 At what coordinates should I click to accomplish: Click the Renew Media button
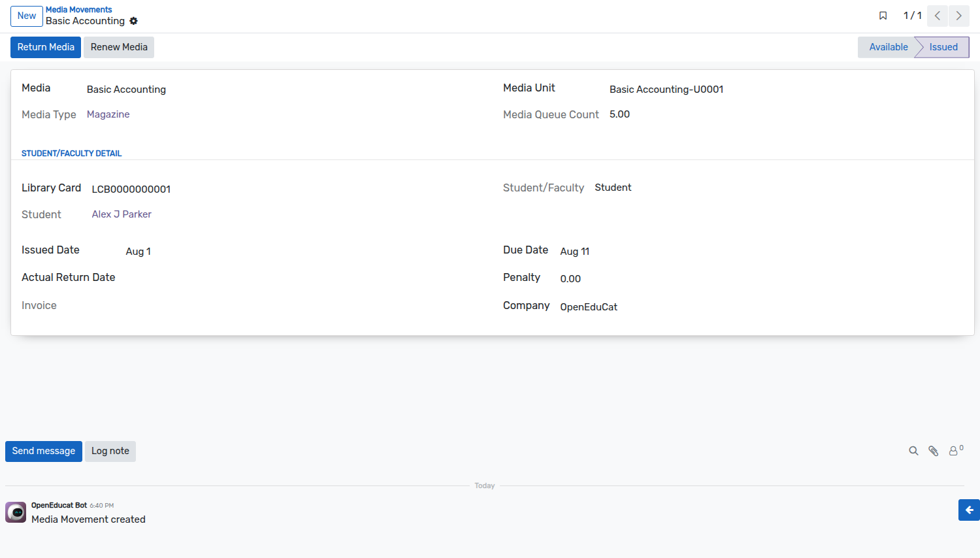coord(119,47)
